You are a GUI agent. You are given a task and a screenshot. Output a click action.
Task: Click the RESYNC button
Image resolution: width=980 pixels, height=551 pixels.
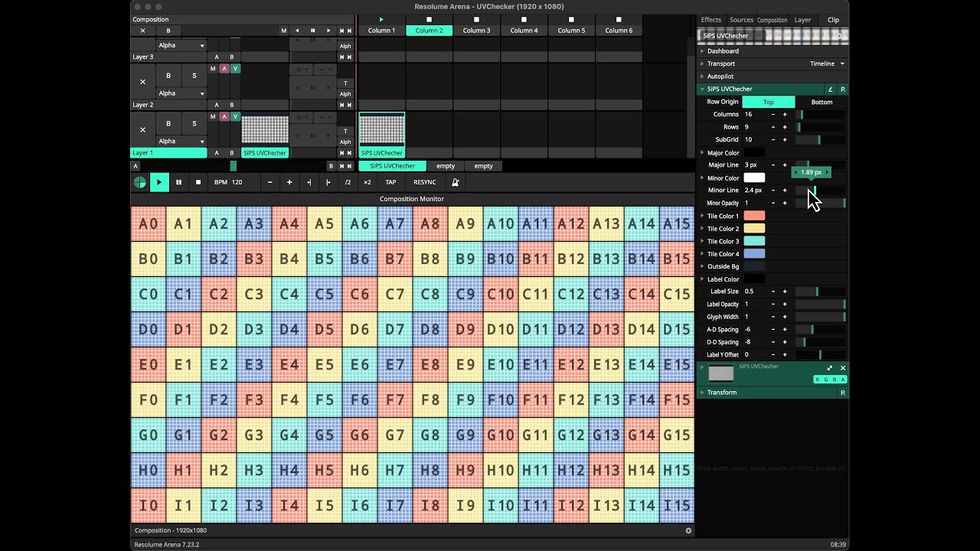tap(425, 182)
